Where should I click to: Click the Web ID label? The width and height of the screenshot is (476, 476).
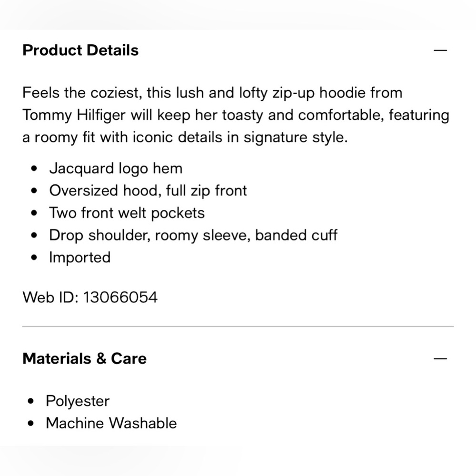[x=50, y=297]
